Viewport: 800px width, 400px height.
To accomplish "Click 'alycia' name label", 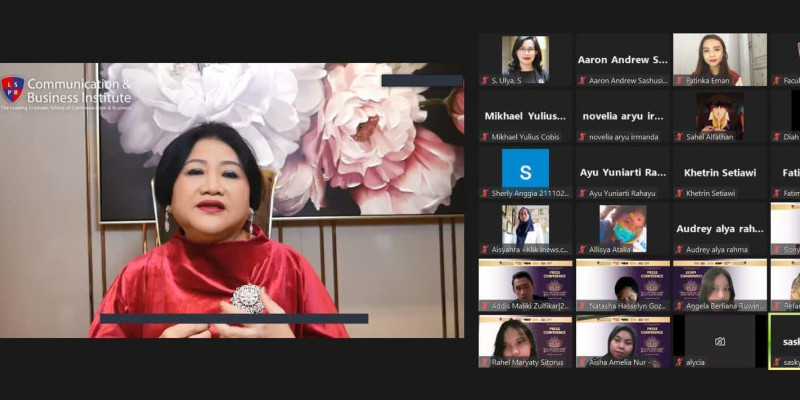I will click(695, 362).
